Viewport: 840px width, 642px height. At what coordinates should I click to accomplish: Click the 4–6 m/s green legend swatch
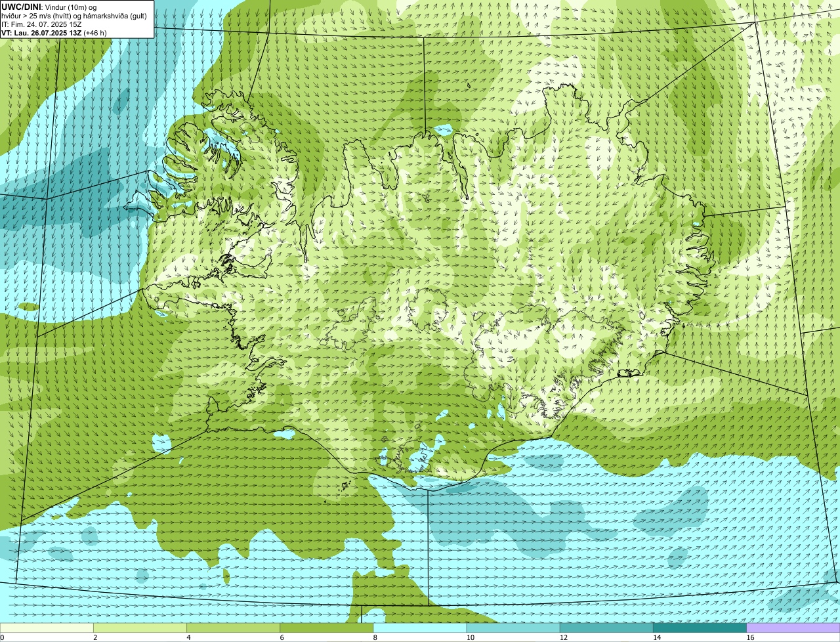click(x=234, y=628)
